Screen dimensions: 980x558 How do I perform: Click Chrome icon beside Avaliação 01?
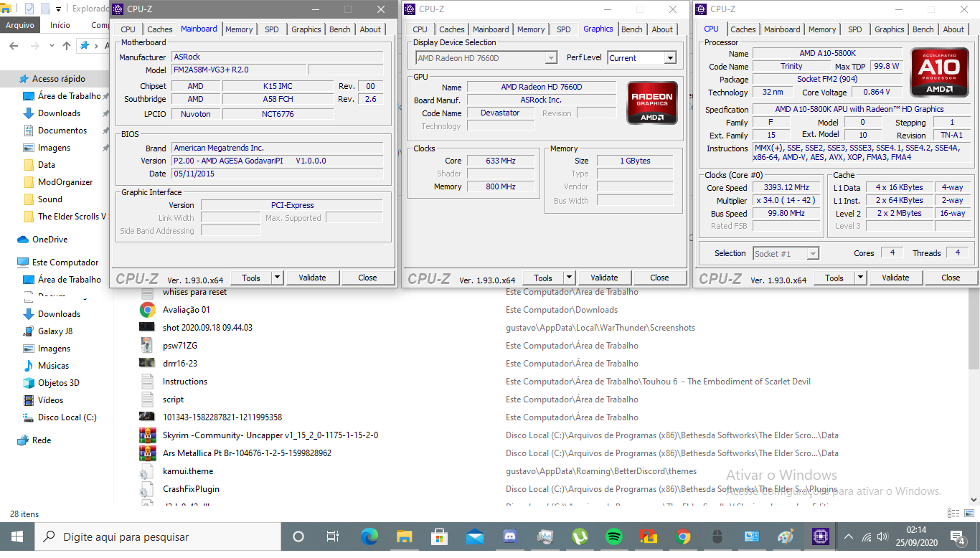pyautogui.click(x=147, y=310)
